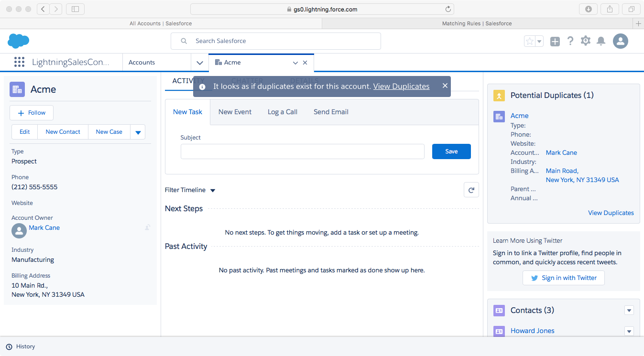Click the change owner icon beside Mark Cane
The width and height of the screenshot is (644, 356).
coord(148,227)
